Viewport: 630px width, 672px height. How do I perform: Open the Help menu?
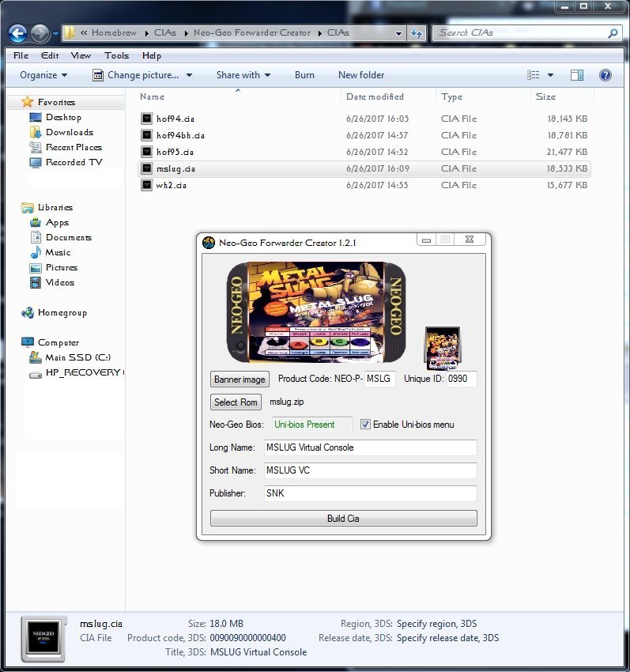[152, 55]
